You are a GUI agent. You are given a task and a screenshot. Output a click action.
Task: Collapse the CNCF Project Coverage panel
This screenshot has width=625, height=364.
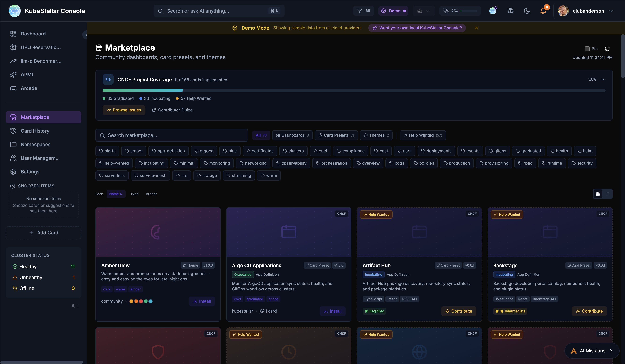click(603, 79)
